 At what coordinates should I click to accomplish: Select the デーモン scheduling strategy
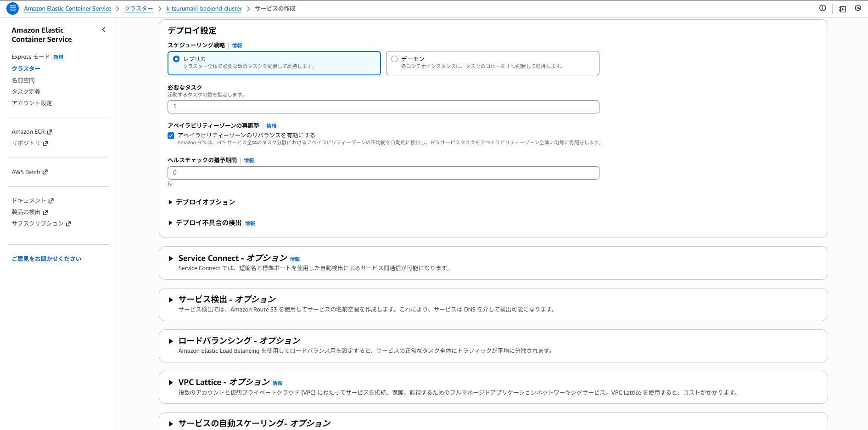click(394, 59)
